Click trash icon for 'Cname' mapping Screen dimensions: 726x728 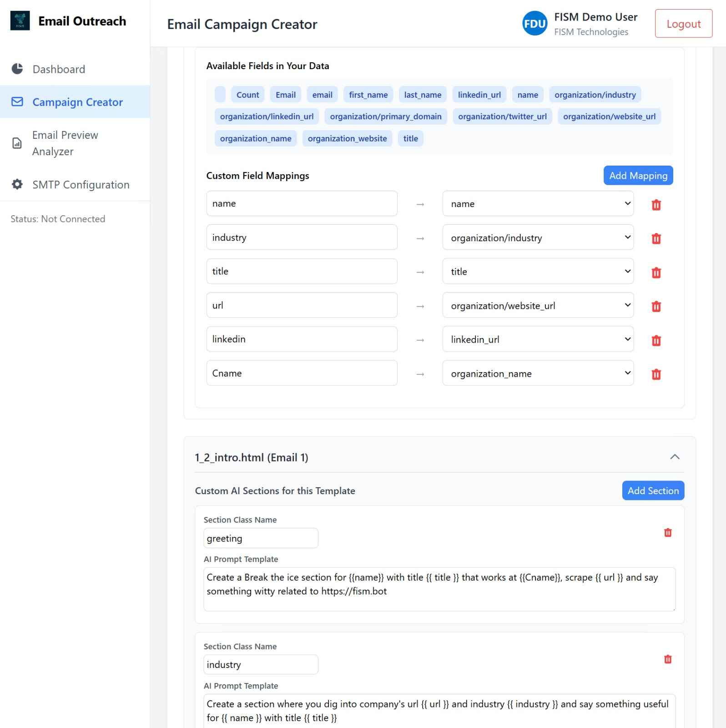[x=656, y=374]
